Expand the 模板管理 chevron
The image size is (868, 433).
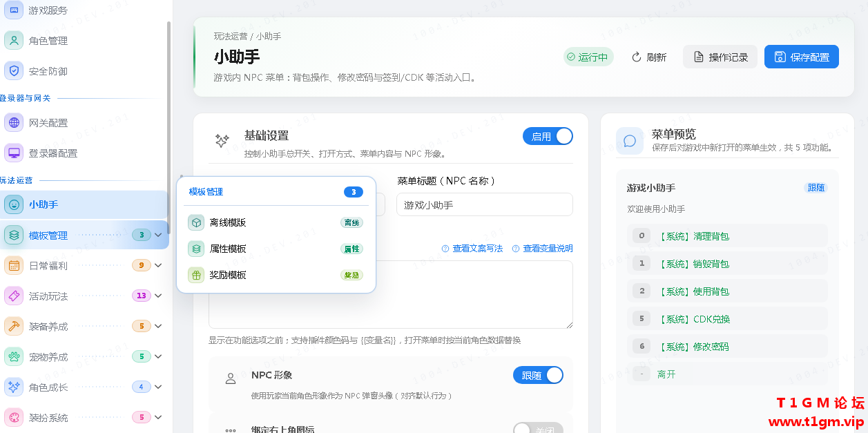pos(158,235)
